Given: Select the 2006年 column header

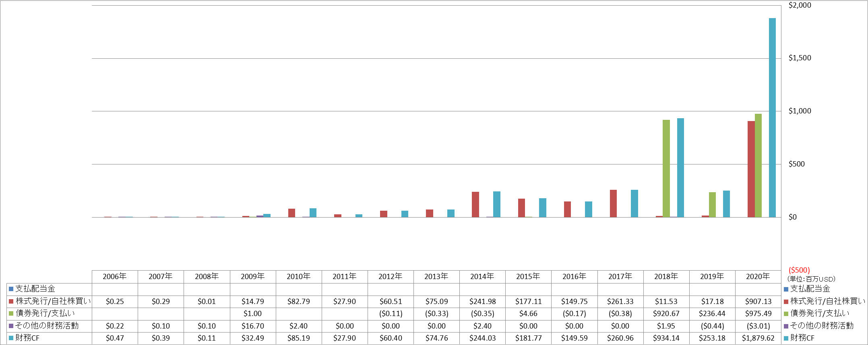Looking at the screenshot, I should click(x=115, y=277).
